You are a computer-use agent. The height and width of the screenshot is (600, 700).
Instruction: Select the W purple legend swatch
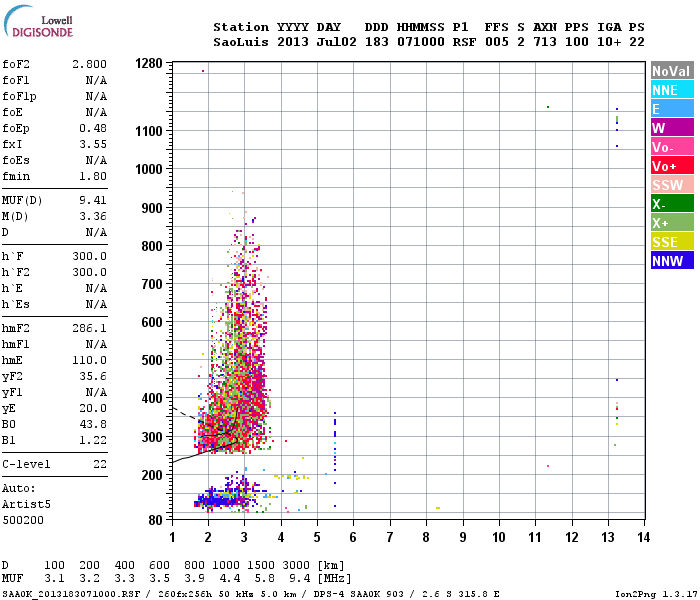tap(672, 128)
